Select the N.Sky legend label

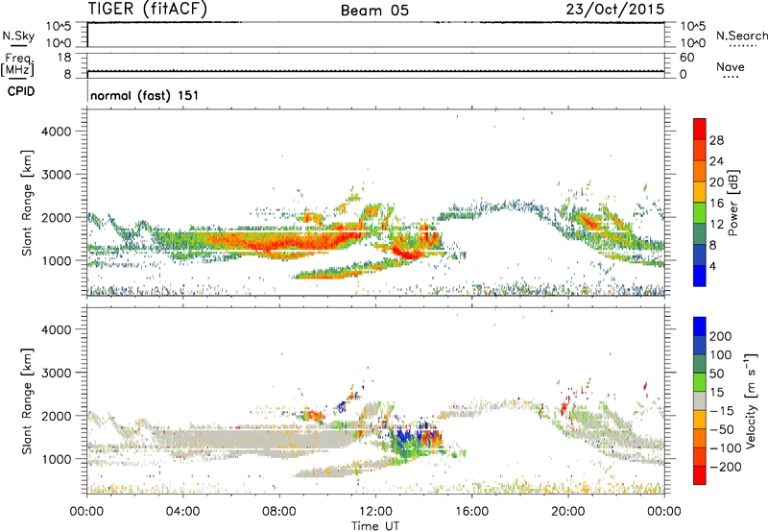[18, 36]
